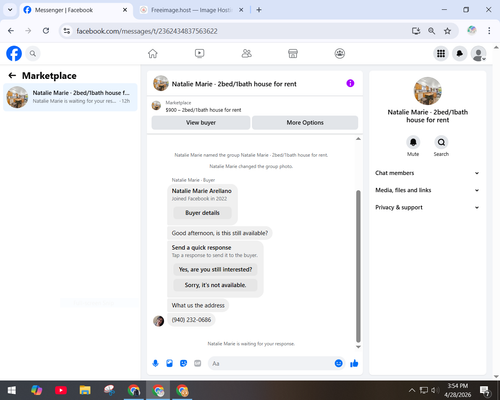Screen dimensions: 500x400
Task: Open the Facebook search magnifier
Action: [x=33, y=53]
